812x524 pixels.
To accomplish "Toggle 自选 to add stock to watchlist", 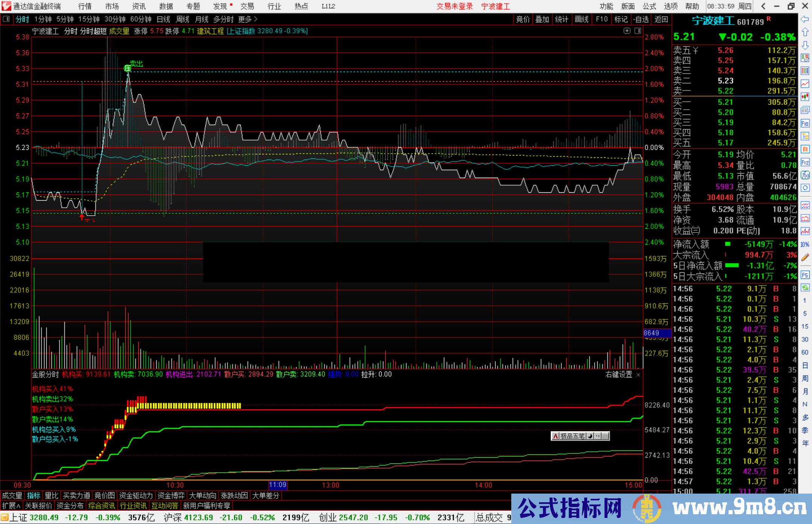I will [641, 19].
